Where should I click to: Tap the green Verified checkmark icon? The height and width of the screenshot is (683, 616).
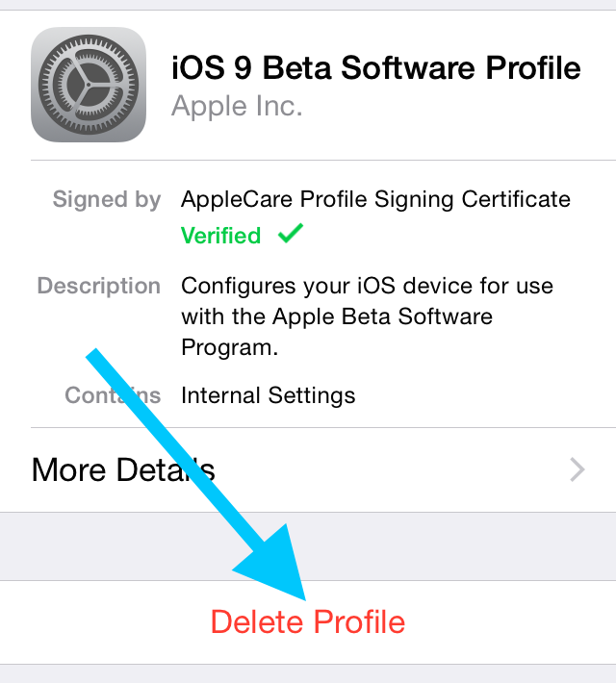[x=291, y=233]
